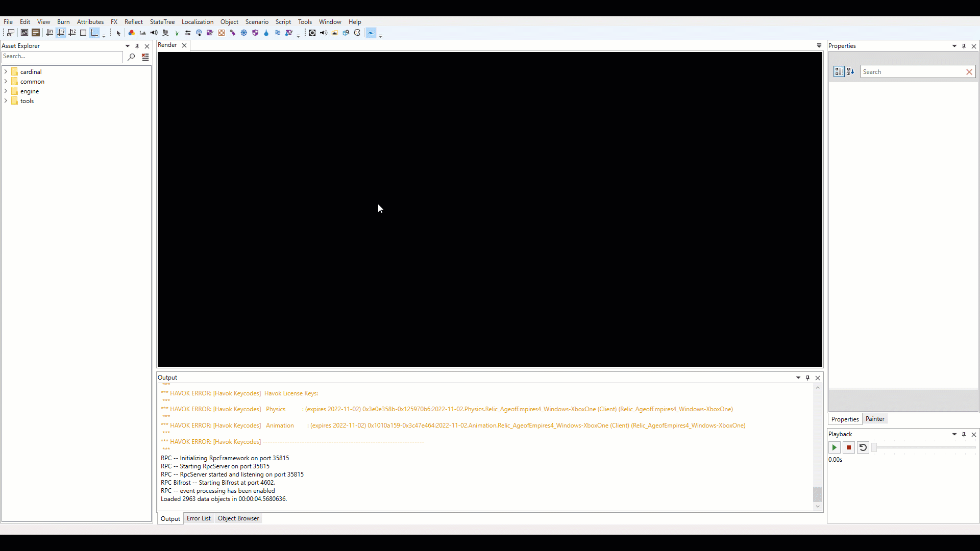Screen dimensions: 980x551
Task: Click the landscape picture toolbar icon
Action: point(335,33)
